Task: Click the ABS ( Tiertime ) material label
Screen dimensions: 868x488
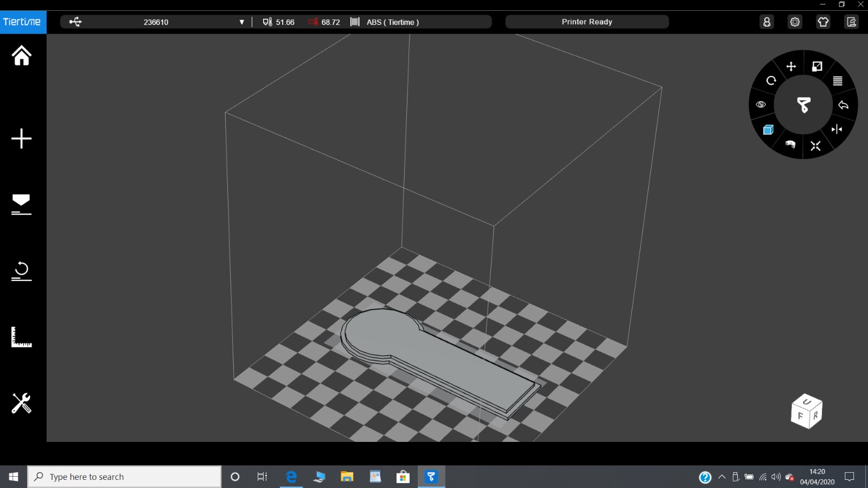Action: click(x=393, y=22)
